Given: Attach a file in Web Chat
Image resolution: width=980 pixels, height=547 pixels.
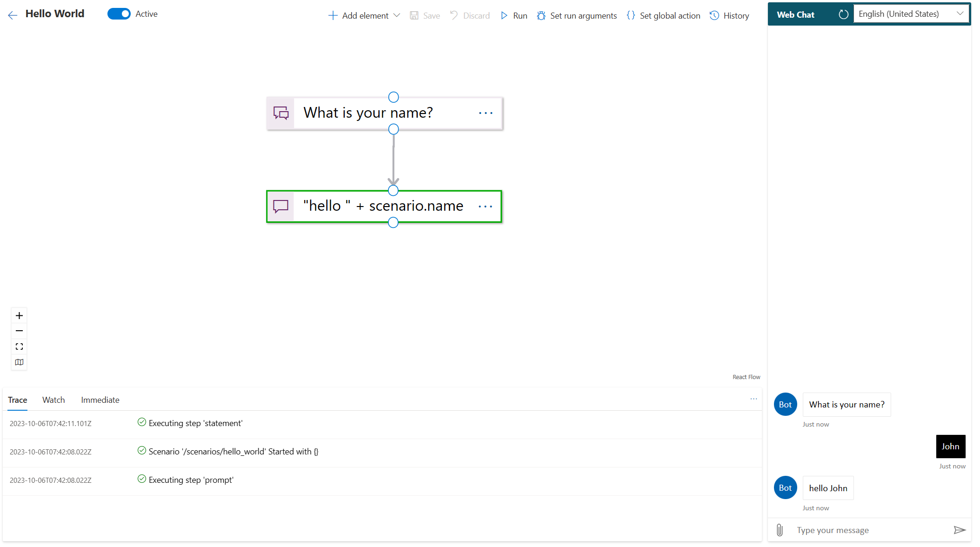Looking at the screenshot, I should 780,530.
